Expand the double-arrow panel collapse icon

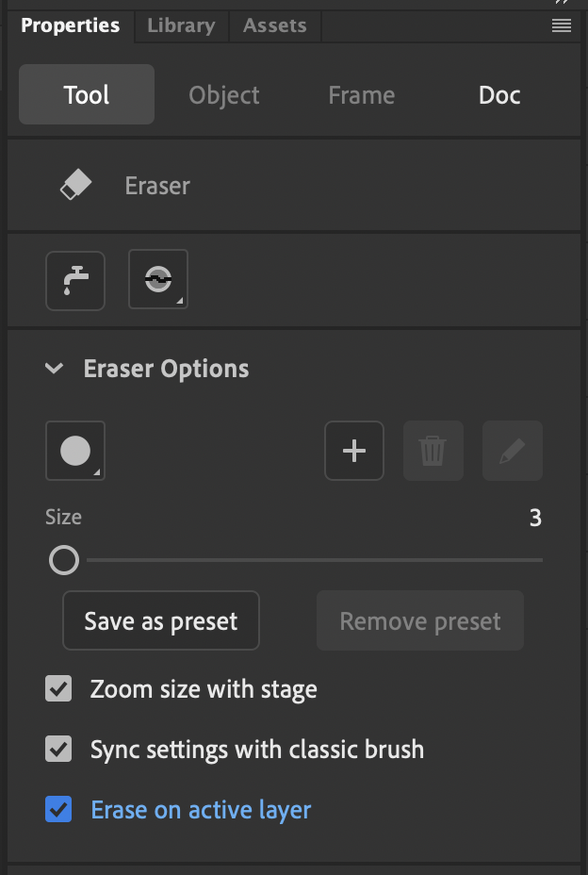point(562,4)
